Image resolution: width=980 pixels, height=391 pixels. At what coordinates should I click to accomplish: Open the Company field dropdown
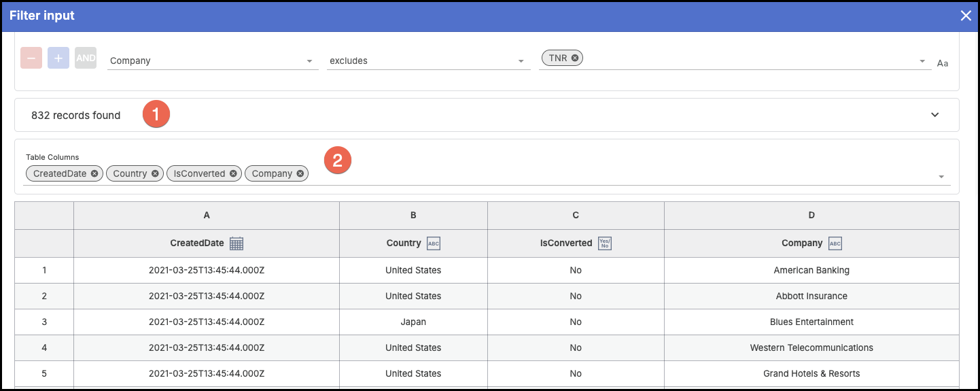(x=213, y=61)
